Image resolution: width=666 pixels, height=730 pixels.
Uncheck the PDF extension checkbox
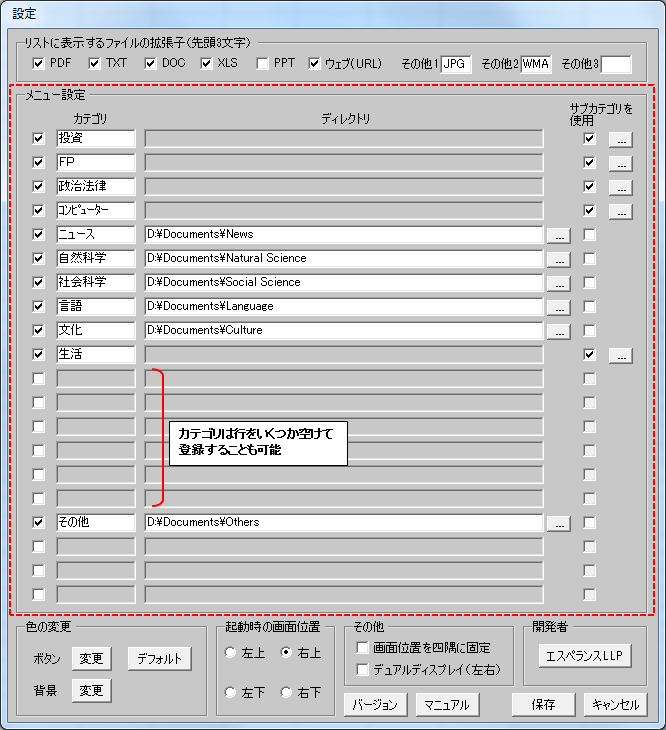(39, 63)
